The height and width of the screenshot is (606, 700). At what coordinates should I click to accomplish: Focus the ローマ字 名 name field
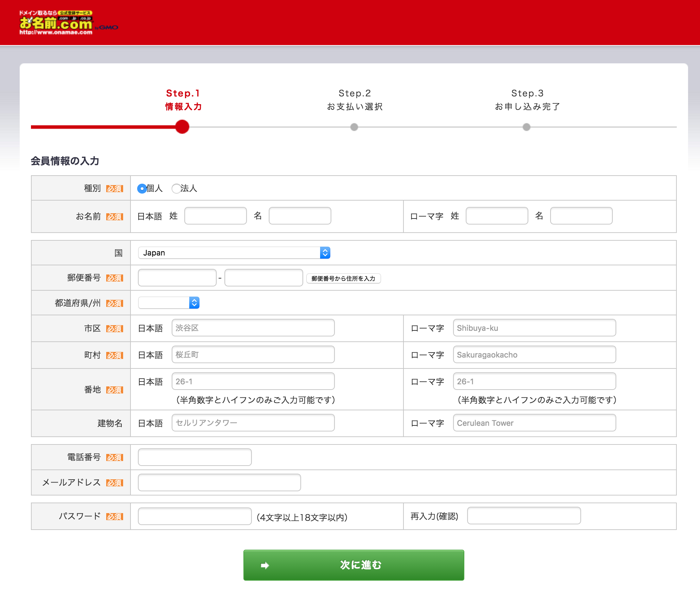coord(581,216)
